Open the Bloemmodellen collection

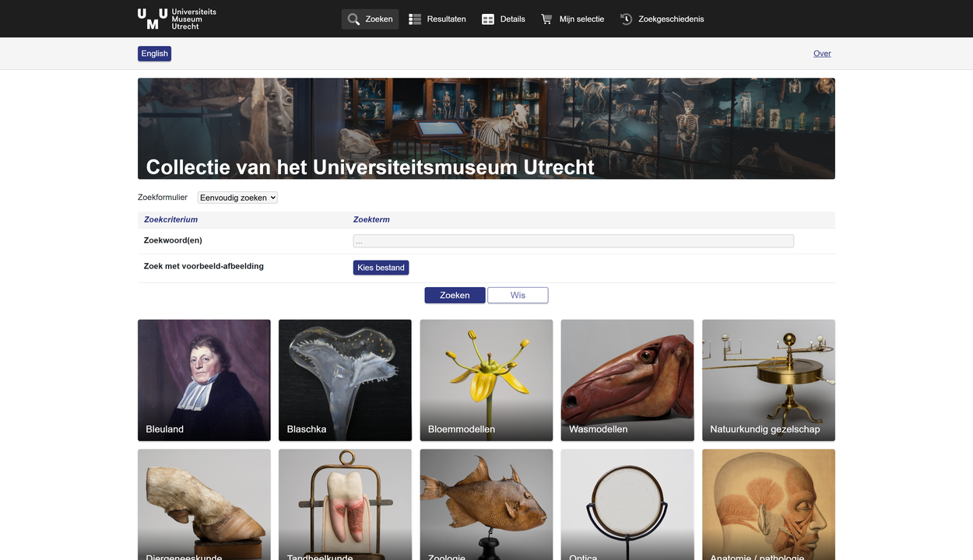pyautogui.click(x=486, y=380)
